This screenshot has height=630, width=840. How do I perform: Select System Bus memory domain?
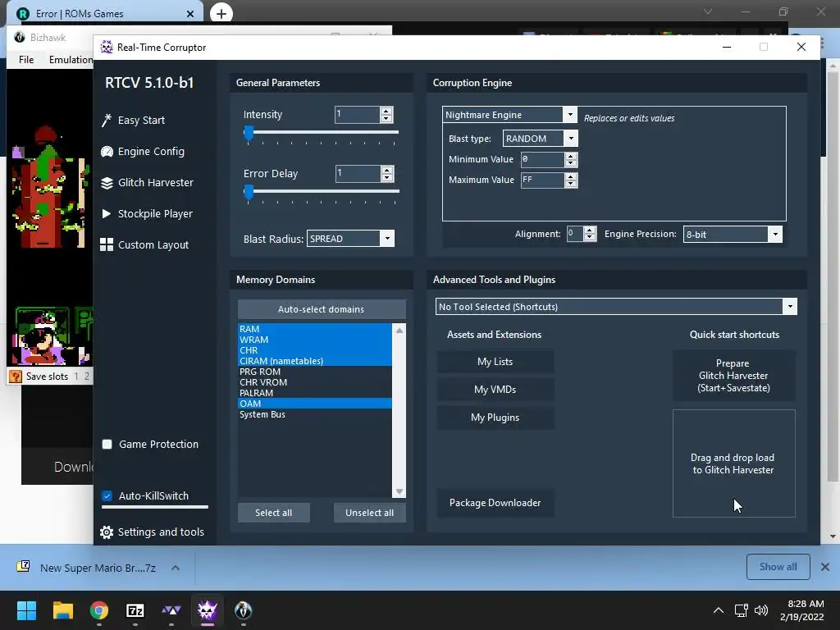pos(314,414)
